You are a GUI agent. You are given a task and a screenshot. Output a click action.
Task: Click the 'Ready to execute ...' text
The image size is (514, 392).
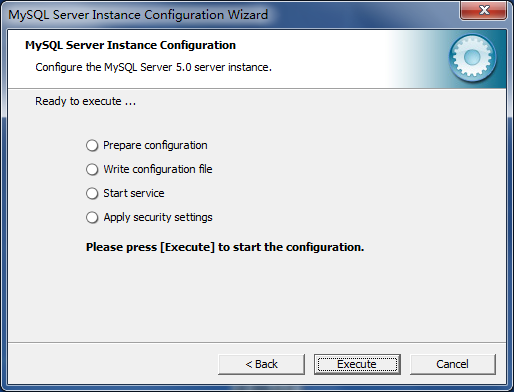click(x=86, y=101)
